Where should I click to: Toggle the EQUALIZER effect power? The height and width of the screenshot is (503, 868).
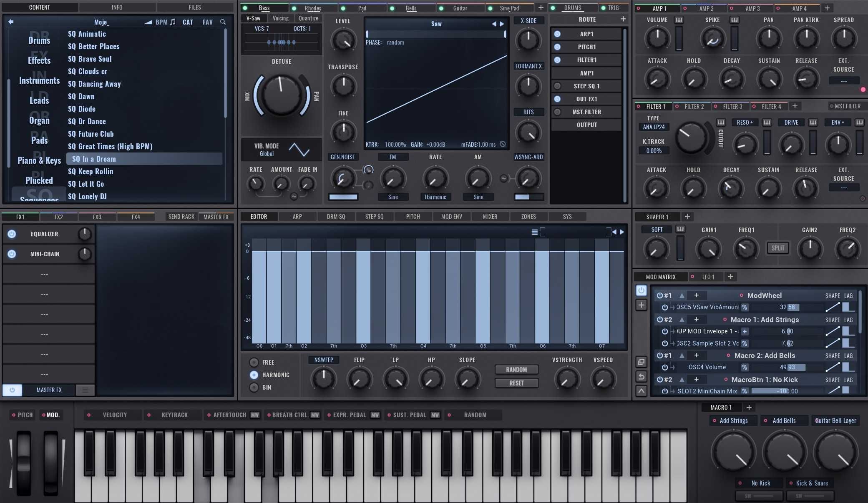pos(12,234)
